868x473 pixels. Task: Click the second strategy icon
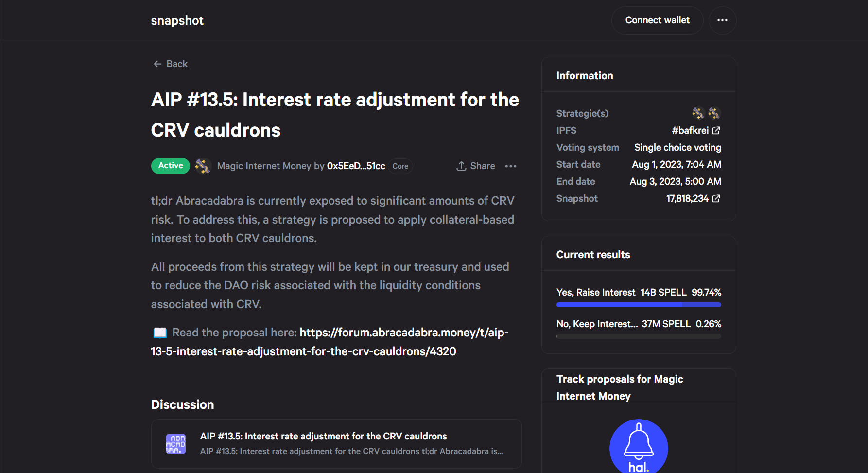[x=714, y=113]
